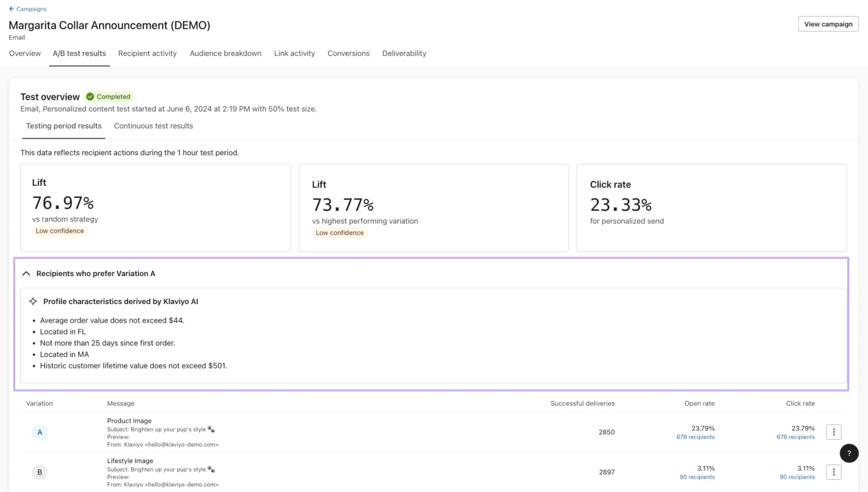Screen dimensions: 868x492
Task: Open the Audience breakdown tab
Action: tap(226, 53)
